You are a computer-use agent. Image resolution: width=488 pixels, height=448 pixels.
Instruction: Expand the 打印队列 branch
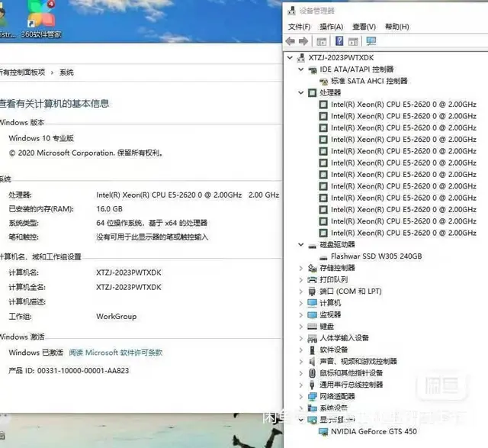(301, 280)
